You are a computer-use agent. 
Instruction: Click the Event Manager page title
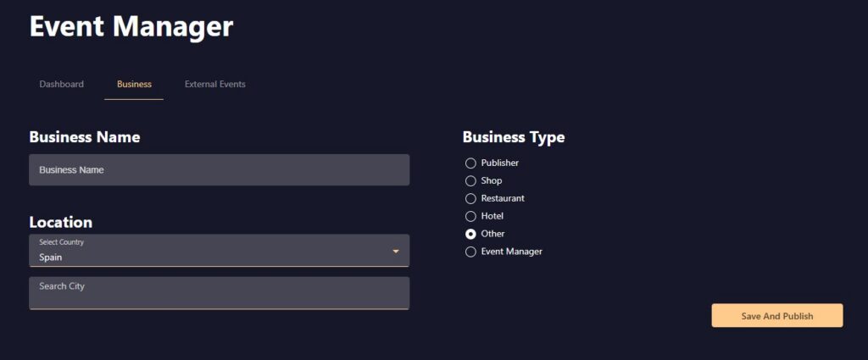[131, 26]
